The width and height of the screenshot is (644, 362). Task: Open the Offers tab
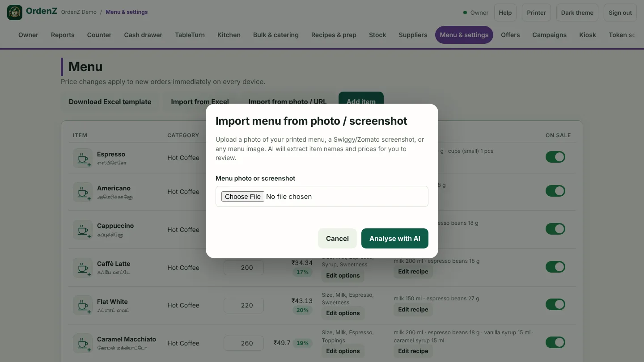point(510,35)
